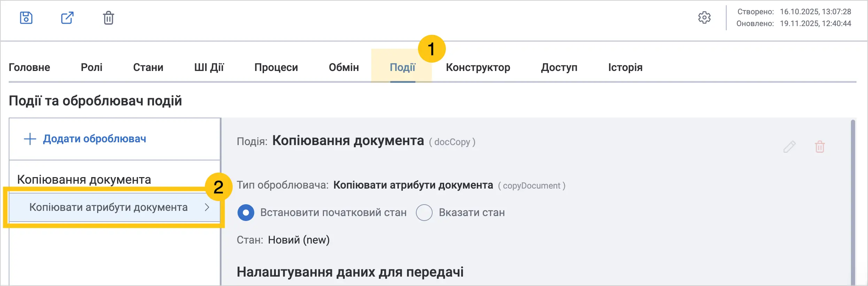View the Історія tab
The height and width of the screenshot is (286, 868).
pyautogui.click(x=625, y=67)
